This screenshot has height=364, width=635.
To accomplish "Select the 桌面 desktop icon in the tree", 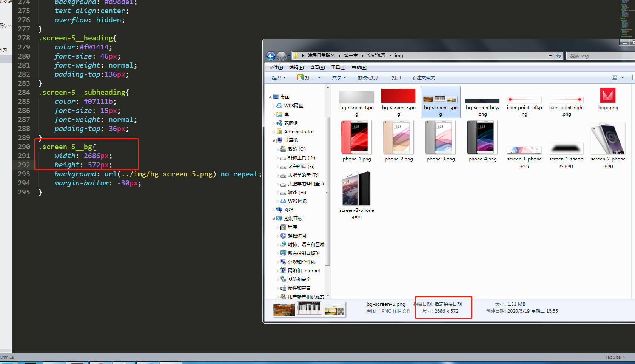I will point(276,97).
